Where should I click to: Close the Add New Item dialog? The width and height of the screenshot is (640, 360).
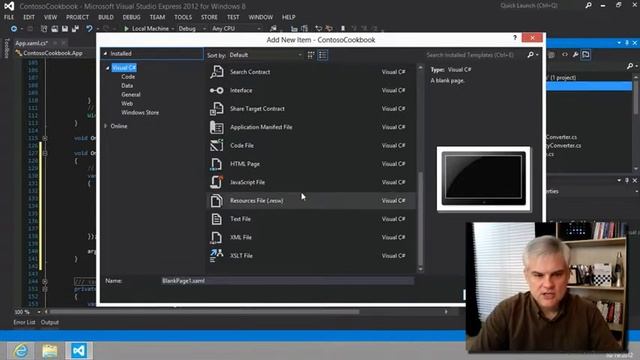pyautogui.click(x=532, y=38)
